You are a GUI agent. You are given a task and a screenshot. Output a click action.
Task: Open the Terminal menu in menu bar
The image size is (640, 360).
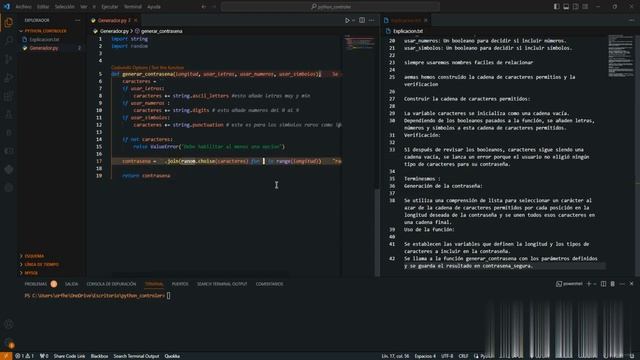(x=133, y=7)
